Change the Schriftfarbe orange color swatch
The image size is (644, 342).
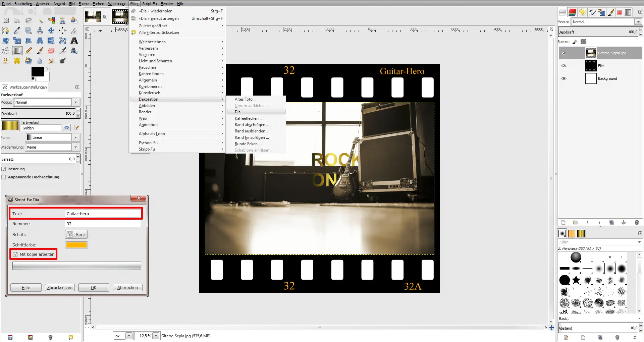point(76,245)
